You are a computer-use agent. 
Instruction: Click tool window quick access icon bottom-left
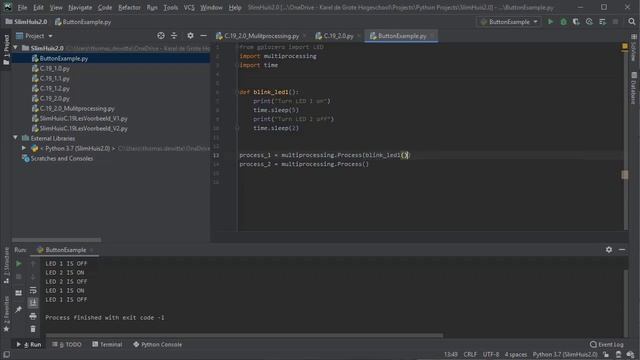pos(6,355)
